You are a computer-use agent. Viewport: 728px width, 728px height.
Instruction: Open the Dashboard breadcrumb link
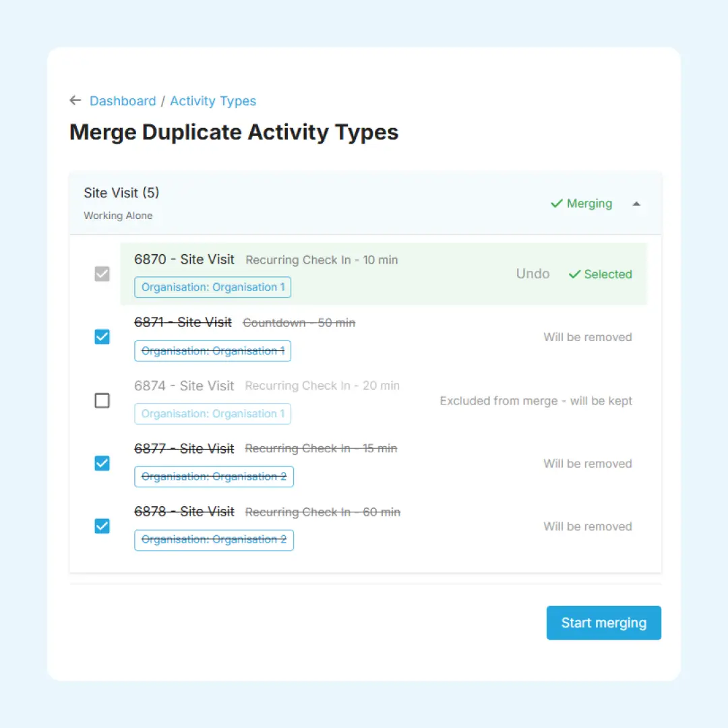pyautogui.click(x=123, y=101)
